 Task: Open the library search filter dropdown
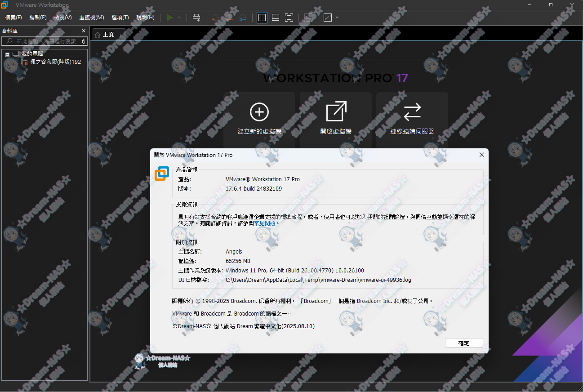[x=84, y=41]
